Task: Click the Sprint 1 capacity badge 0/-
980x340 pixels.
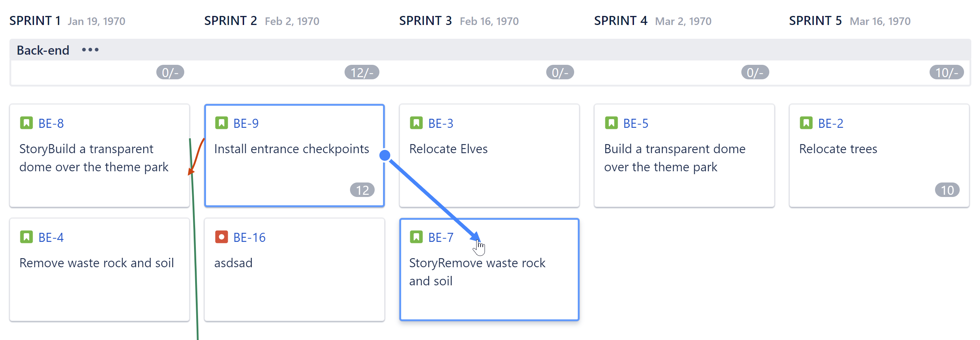Action: click(170, 72)
